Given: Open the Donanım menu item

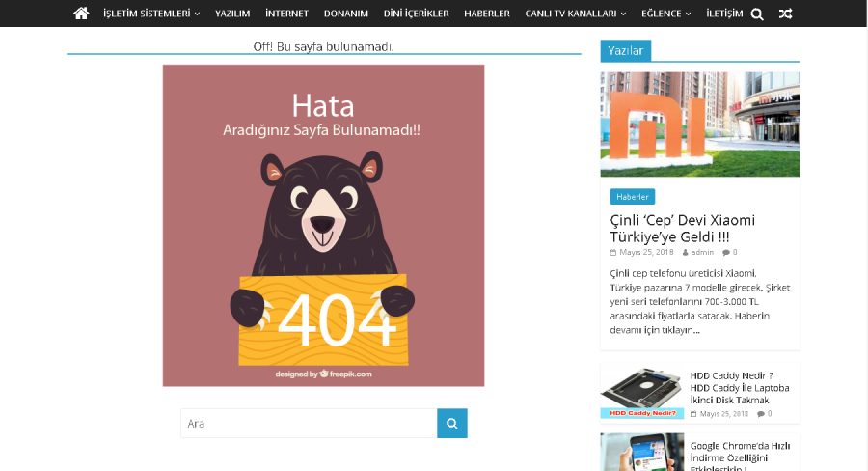Looking at the screenshot, I should [x=346, y=14].
